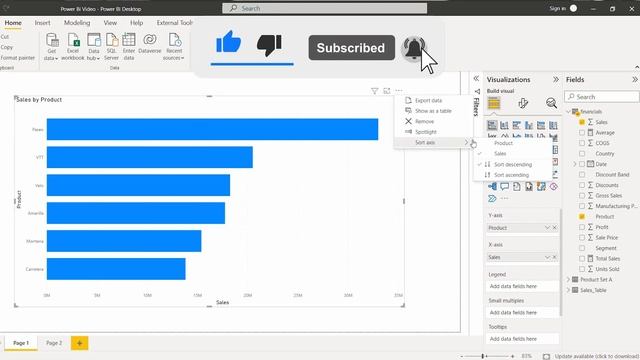The image size is (640, 360).
Task: Check the Units Sold field checkbox
Action: click(x=582, y=269)
